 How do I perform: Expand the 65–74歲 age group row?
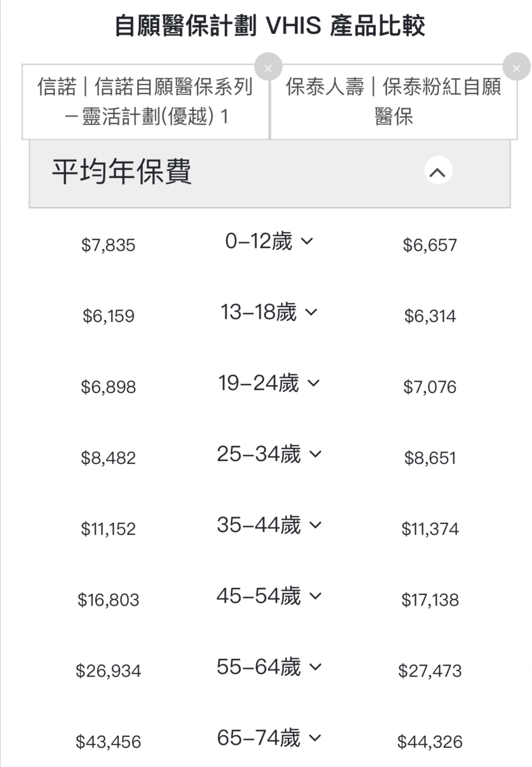[x=269, y=738]
